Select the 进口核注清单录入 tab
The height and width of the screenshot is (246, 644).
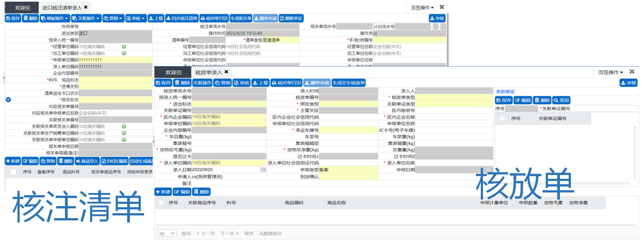[x=62, y=8]
